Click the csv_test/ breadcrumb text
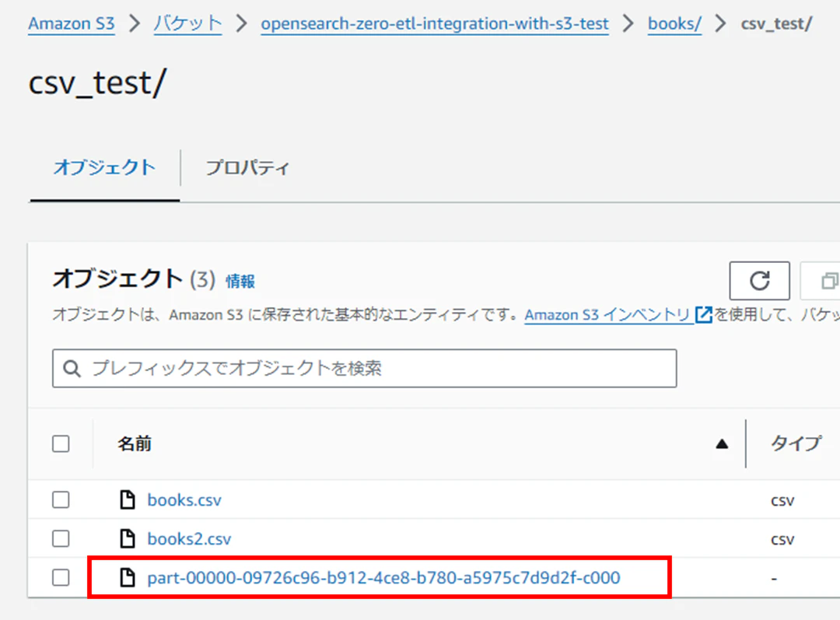Image resolution: width=840 pixels, height=620 pixels. (x=776, y=23)
